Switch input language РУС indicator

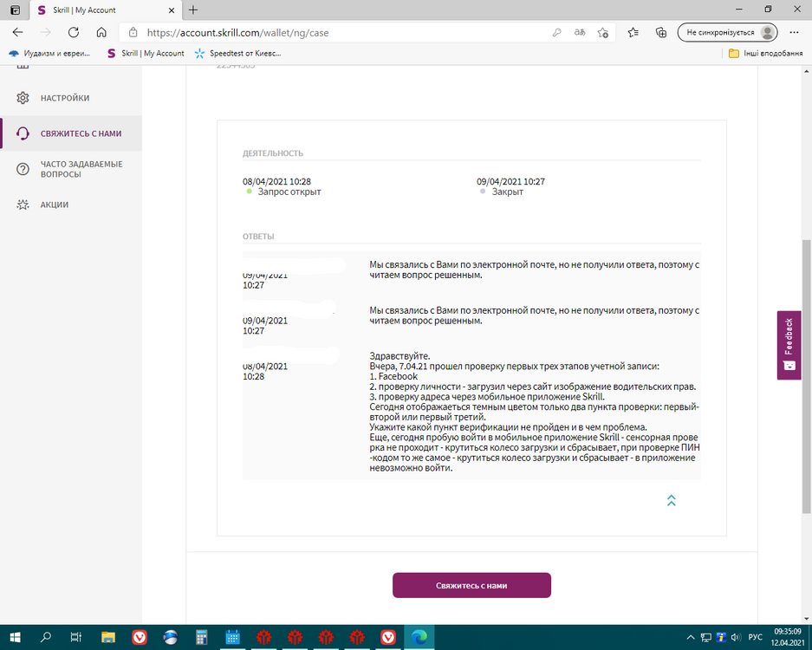[x=755, y=637]
